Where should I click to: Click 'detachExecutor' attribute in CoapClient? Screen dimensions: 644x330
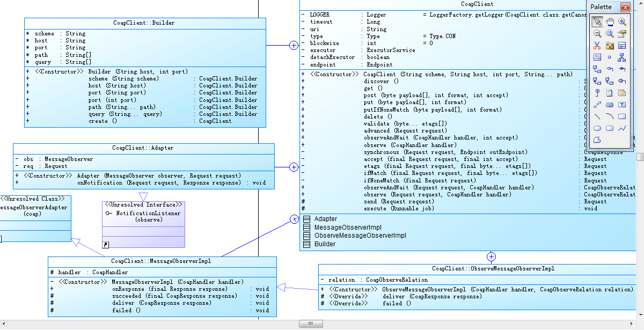[332, 57]
